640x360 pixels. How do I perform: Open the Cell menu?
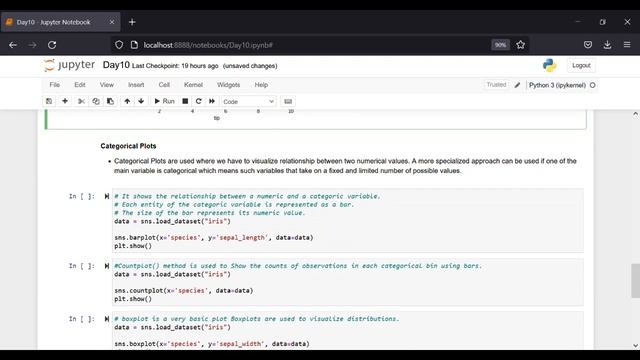[164, 85]
